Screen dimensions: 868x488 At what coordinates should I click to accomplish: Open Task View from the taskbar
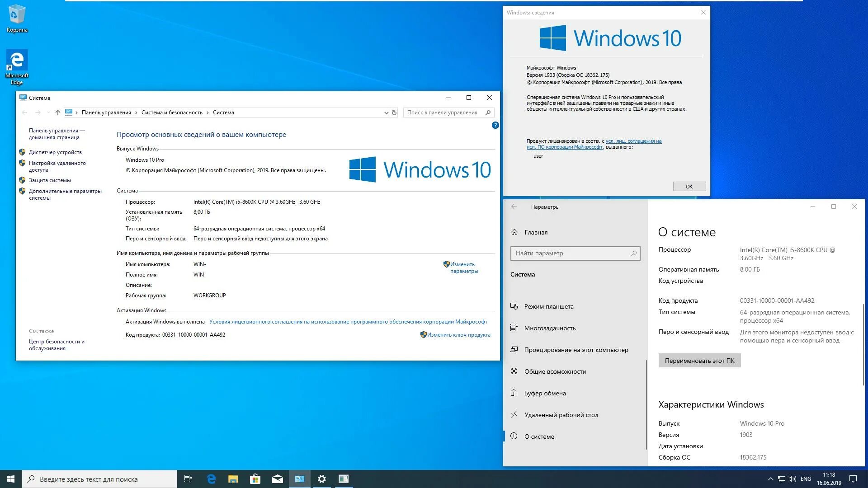(188, 479)
